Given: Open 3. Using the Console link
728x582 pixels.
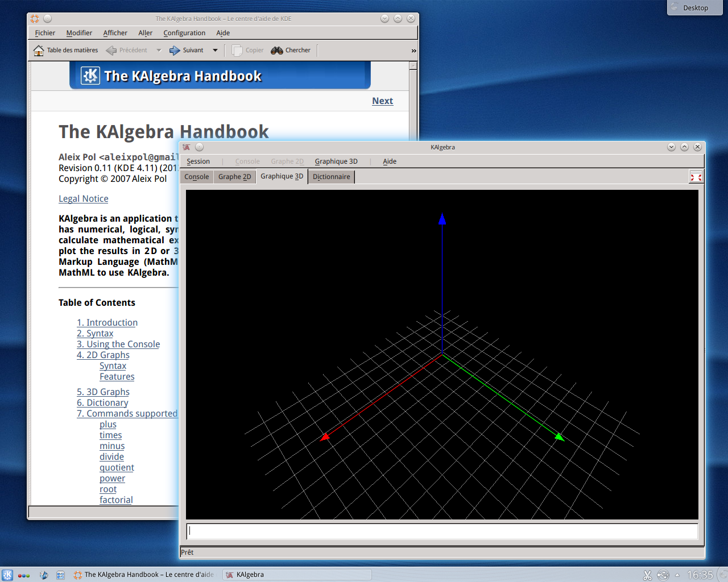Looking at the screenshot, I should point(118,344).
